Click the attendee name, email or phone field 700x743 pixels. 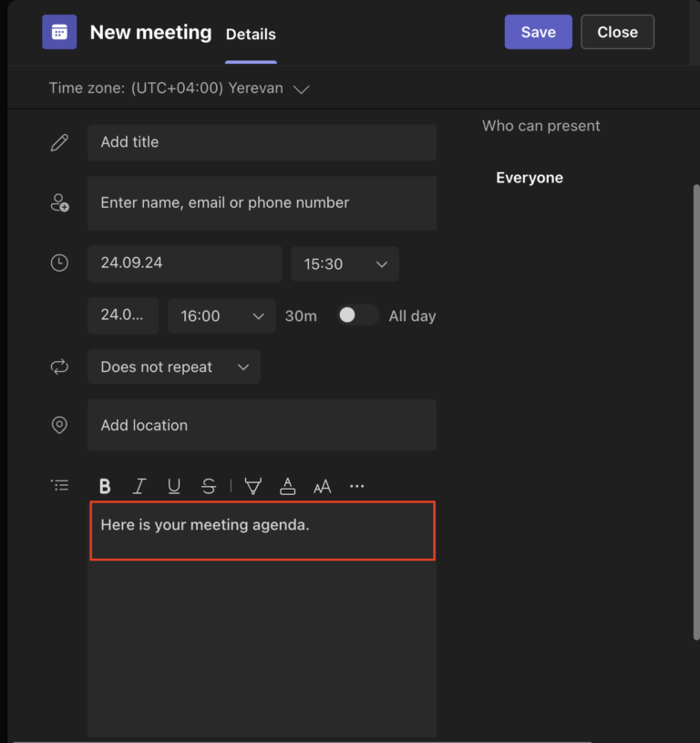tap(262, 203)
